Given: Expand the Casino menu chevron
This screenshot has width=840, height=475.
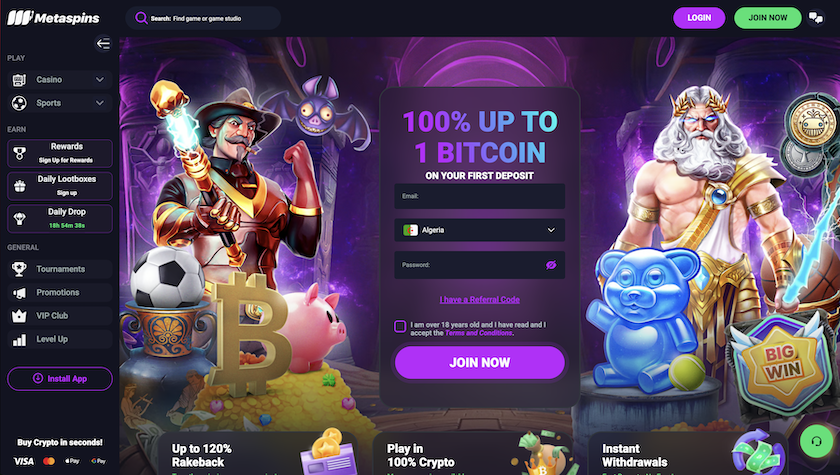Looking at the screenshot, I should pos(100,79).
